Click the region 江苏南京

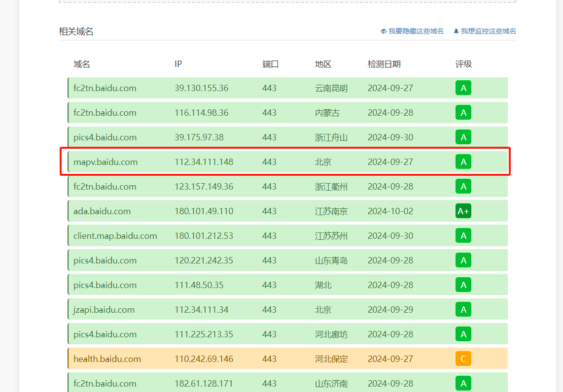tap(331, 211)
